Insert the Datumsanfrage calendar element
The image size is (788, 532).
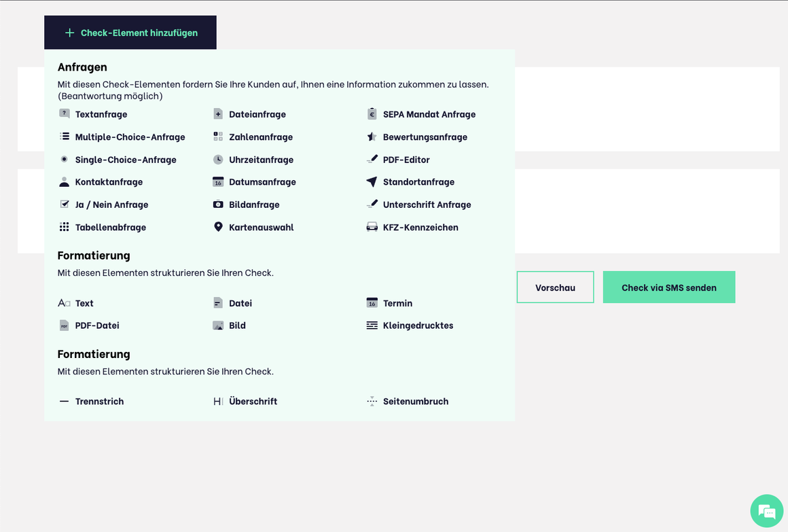click(263, 182)
